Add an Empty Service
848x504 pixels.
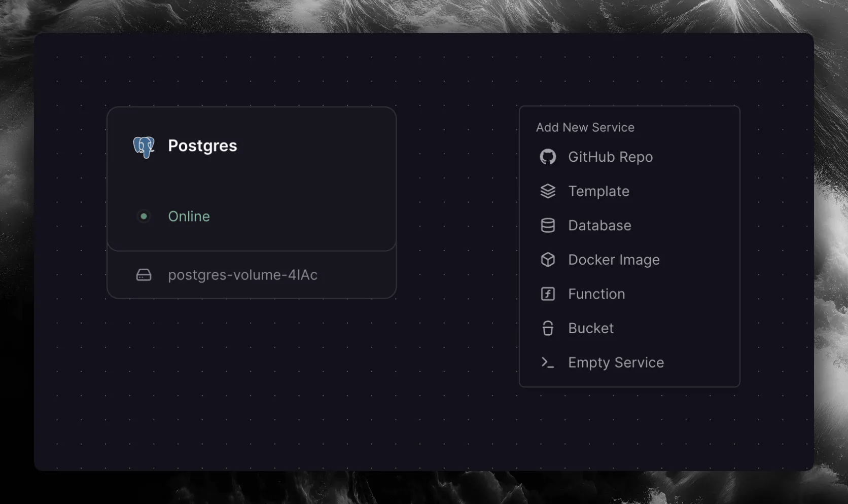[616, 363]
